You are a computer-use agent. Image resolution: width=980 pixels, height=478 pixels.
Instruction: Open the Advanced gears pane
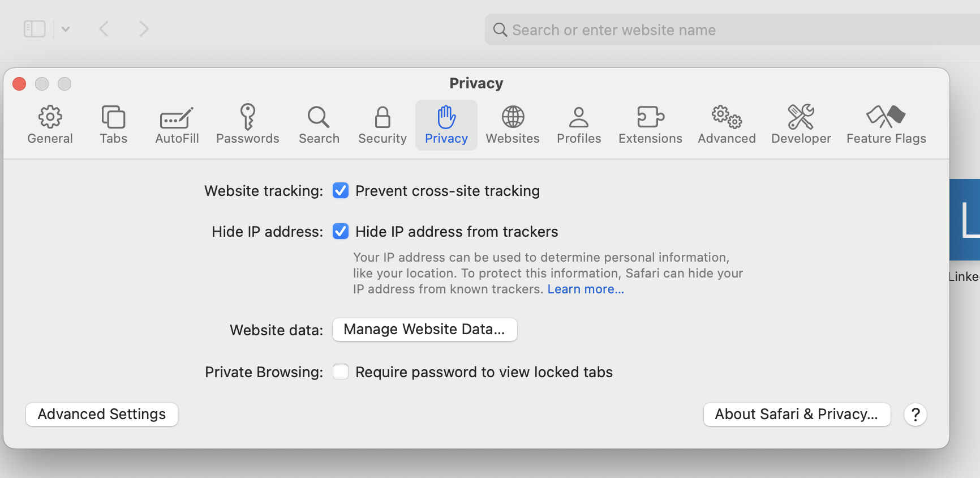point(727,125)
